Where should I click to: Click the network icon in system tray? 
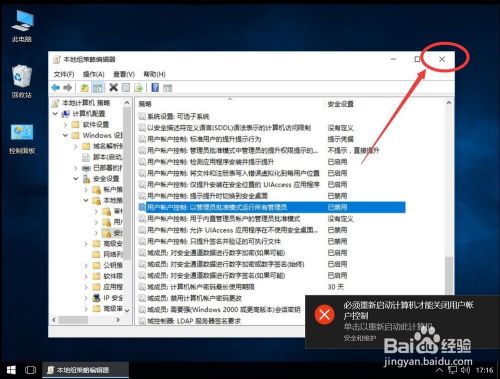[452, 370]
